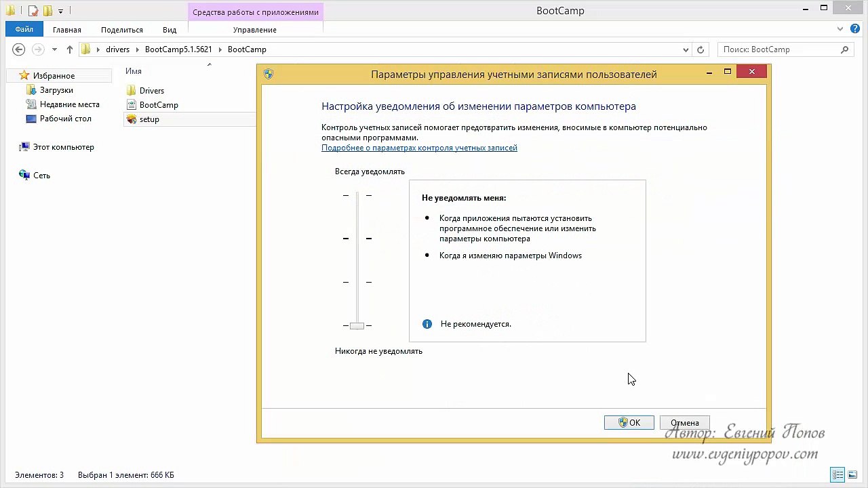This screenshot has width=868, height=488.
Task: Click the setup application icon
Action: [132, 119]
